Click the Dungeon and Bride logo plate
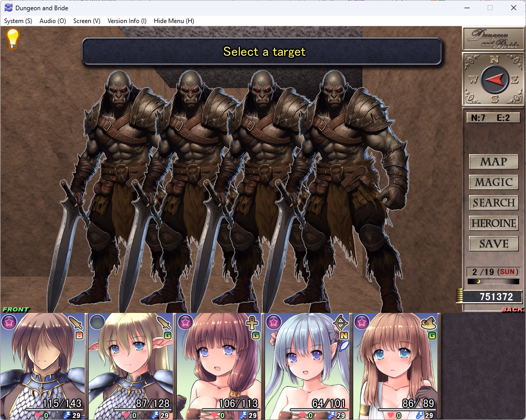Viewport: 526px width, 420px height. [x=493, y=38]
